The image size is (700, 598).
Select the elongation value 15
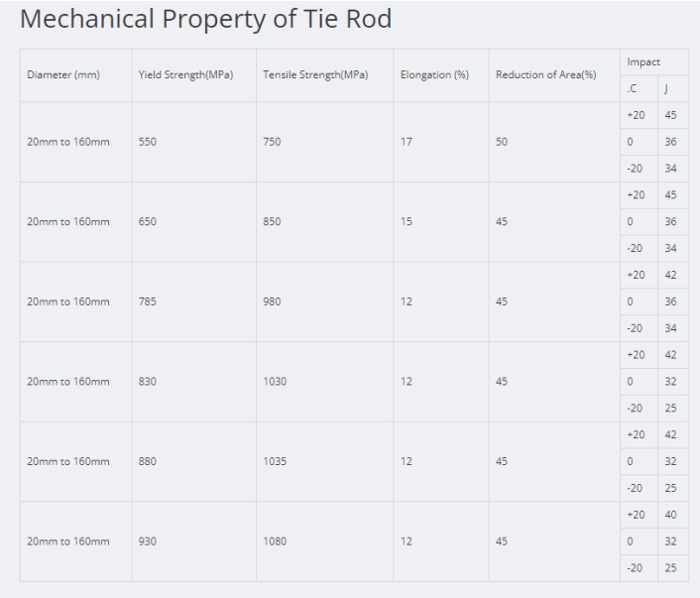click(407, 222)
